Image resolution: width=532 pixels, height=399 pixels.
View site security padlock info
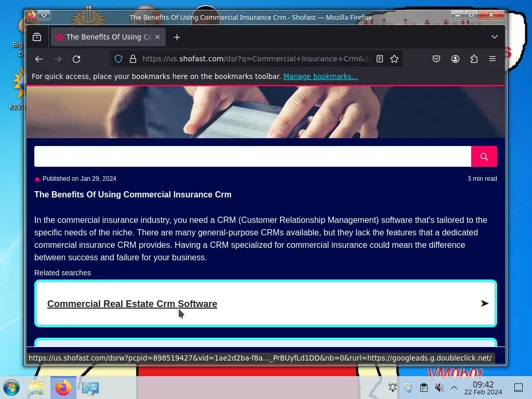pos(133,59)
